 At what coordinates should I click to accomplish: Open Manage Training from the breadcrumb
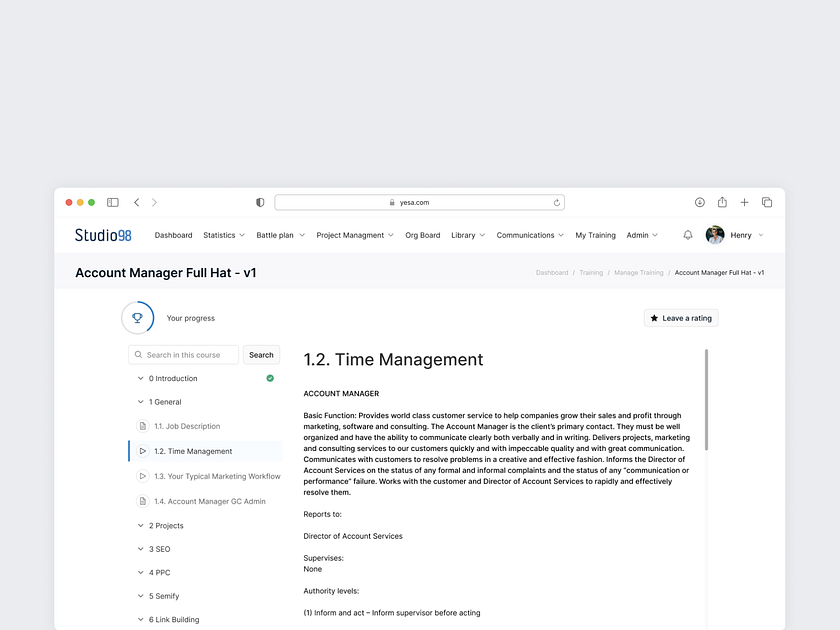click(638, 271)
